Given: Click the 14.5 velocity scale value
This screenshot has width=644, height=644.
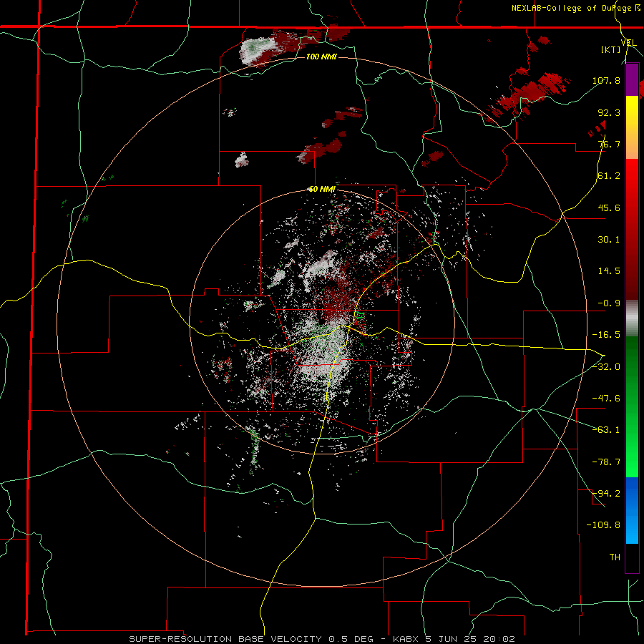Looking at the screenshot, I should (x=609, y=271).
